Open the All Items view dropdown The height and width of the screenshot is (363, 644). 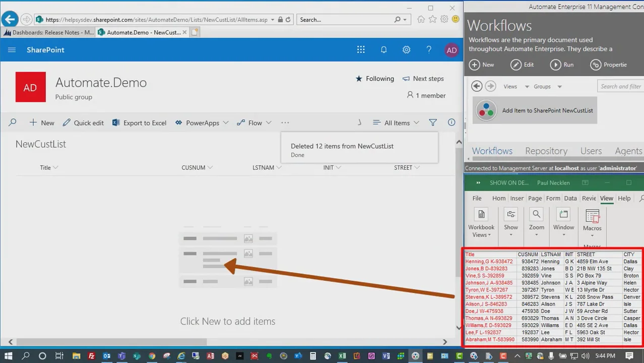click(396, 123)
